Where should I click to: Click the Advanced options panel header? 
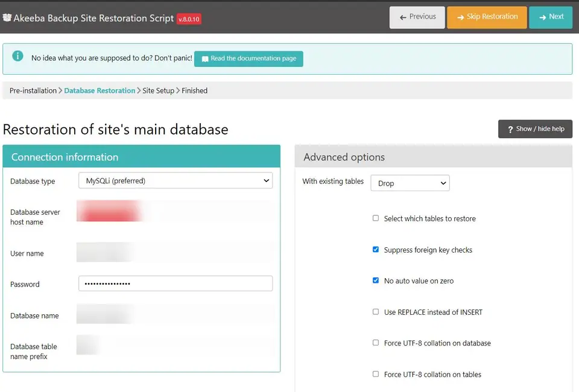point(434,157)
